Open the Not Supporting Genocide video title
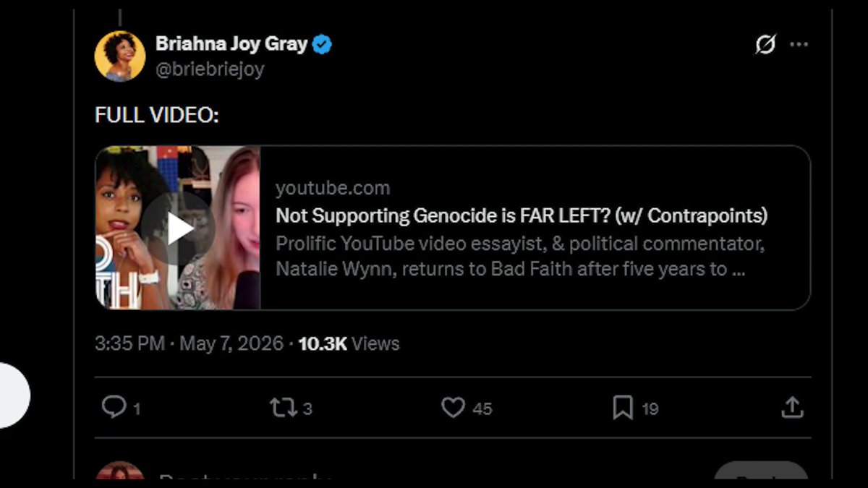 coord(522,215)
